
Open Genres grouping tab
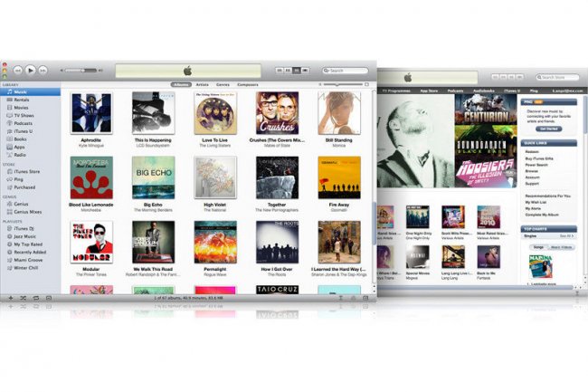(x=223, y=84)
